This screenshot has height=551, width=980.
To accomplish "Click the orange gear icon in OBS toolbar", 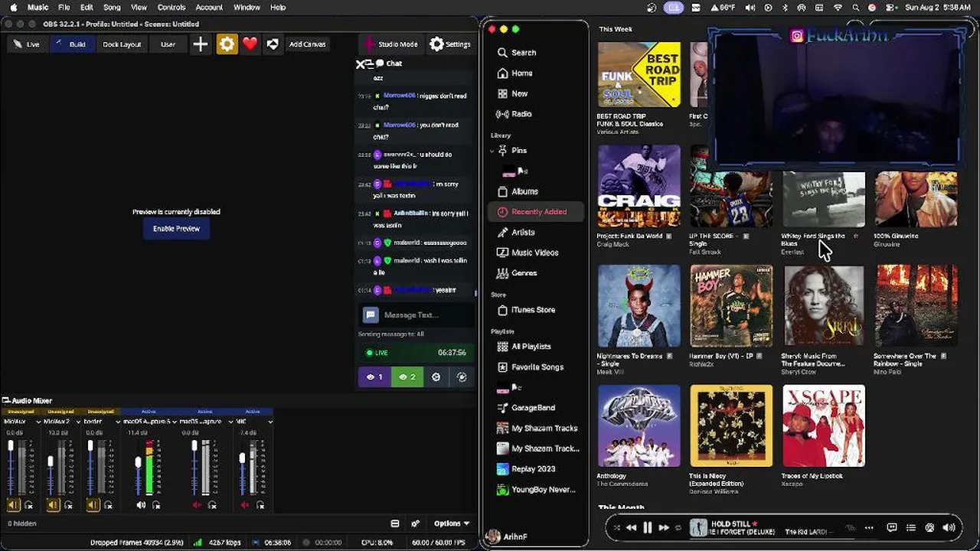I will click(x=227, y=44).
